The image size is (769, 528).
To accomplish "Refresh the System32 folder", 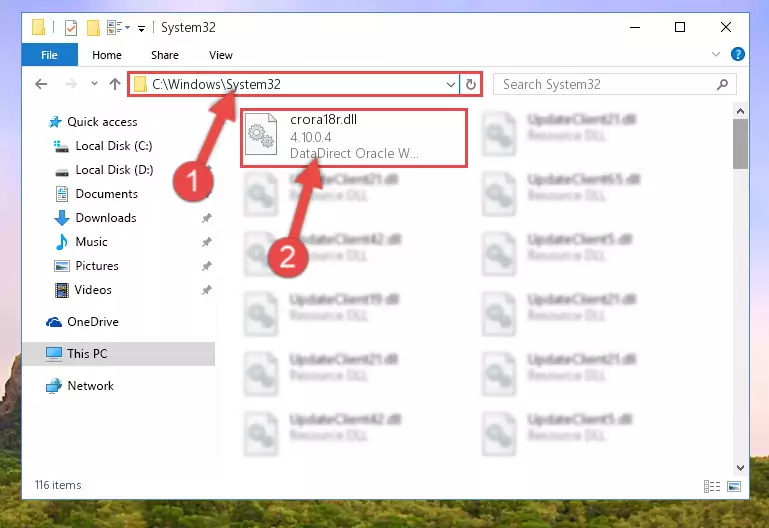I will [x=471, y=85].
